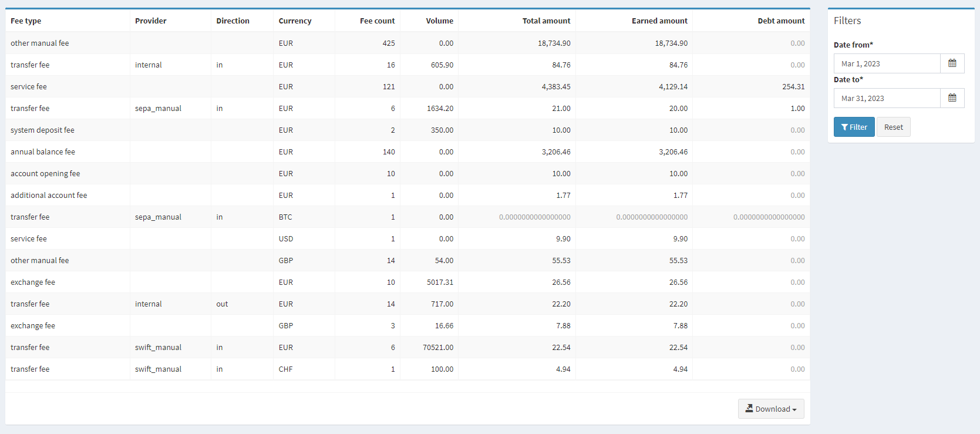Click the additional account fee row

pos(49,195)
